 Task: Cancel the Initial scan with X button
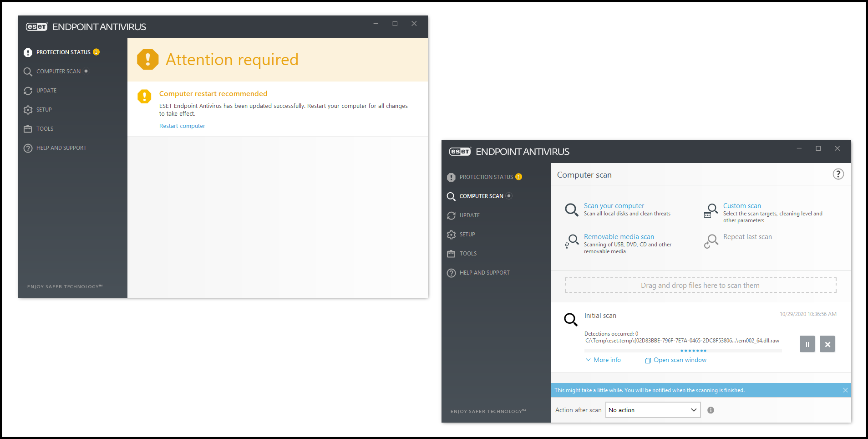pos(827,344)
